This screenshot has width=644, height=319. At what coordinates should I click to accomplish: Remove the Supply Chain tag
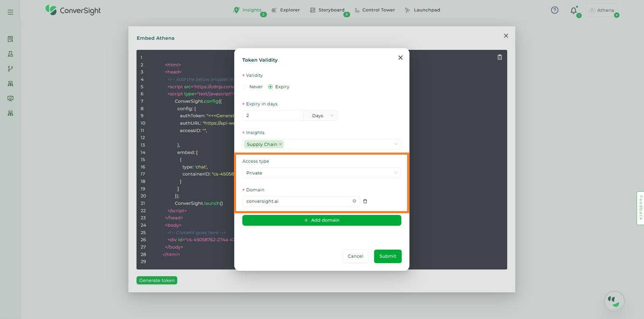click(280, 144)
